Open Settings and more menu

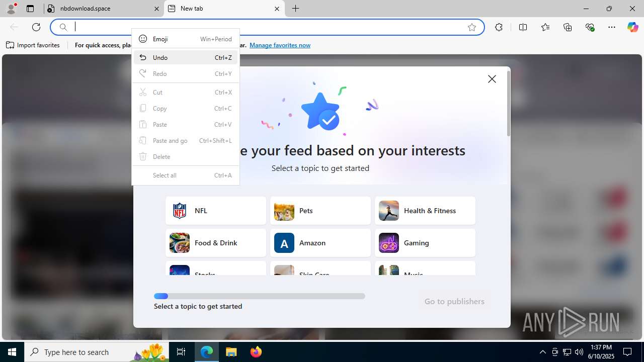point(612,27)
